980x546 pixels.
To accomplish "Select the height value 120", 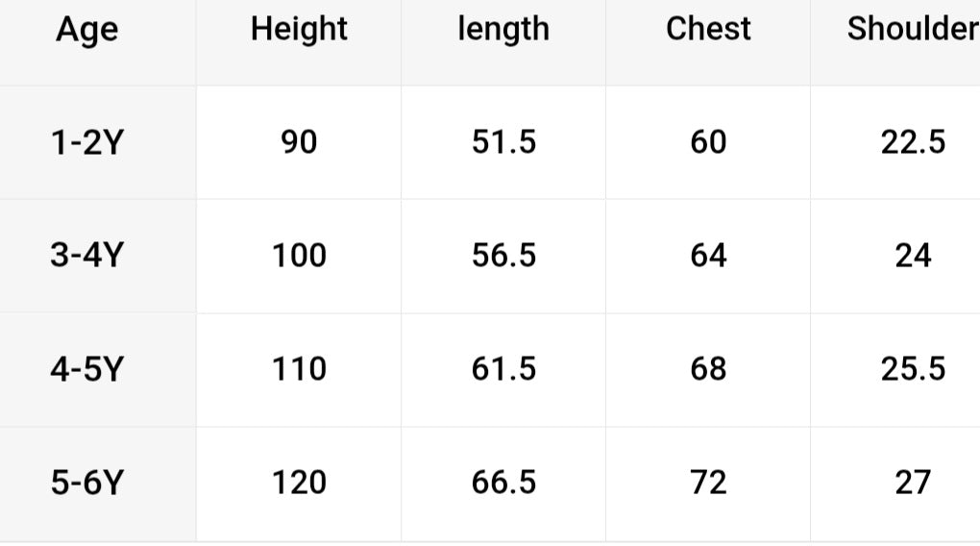I will pyautogui.click(x=299, y=483).
